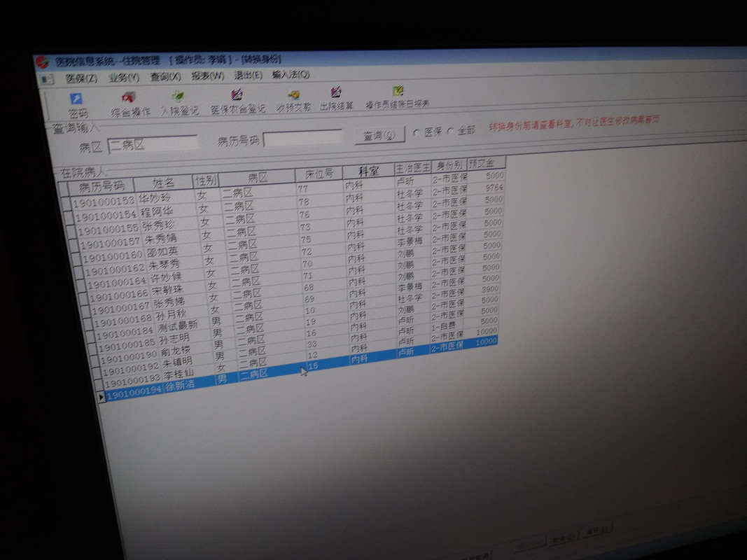Image resolution: width=747 pixels, height=560 pixels.
Task: Open the 报表(W) menu
Action: (208, 75)
